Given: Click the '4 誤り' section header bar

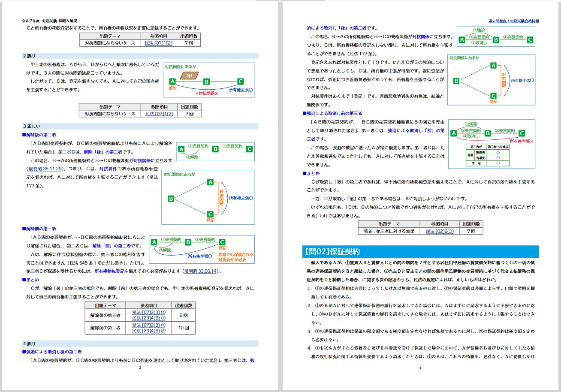Looking at the screenshot, I should pos(140,344).
